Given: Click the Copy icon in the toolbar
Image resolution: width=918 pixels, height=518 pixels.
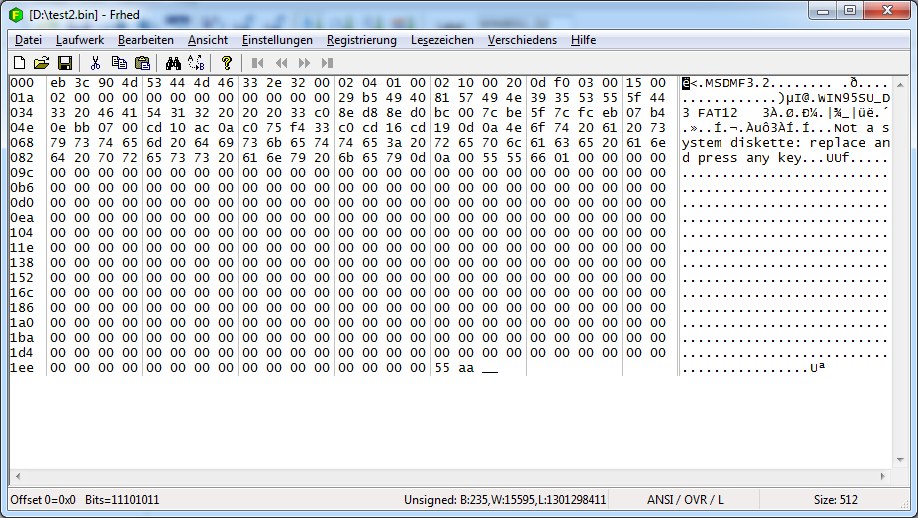Looking at the screenshot, I should pos(119,62).
